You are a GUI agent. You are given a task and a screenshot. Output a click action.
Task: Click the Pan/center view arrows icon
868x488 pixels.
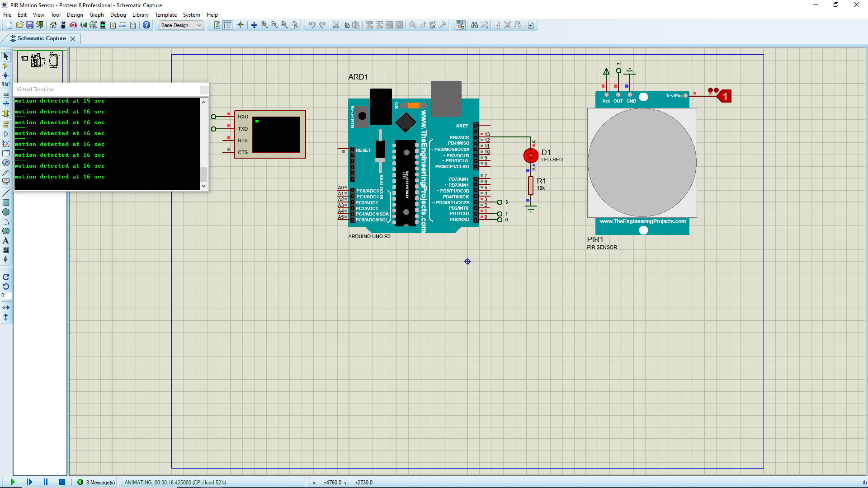tap(254, 25)
